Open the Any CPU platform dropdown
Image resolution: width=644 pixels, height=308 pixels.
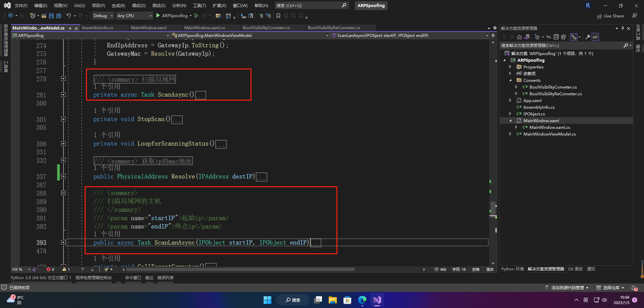click(x=134, y=15)
